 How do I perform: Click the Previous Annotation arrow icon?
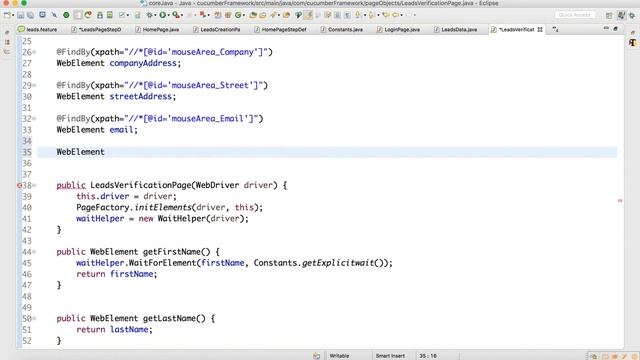371,15
